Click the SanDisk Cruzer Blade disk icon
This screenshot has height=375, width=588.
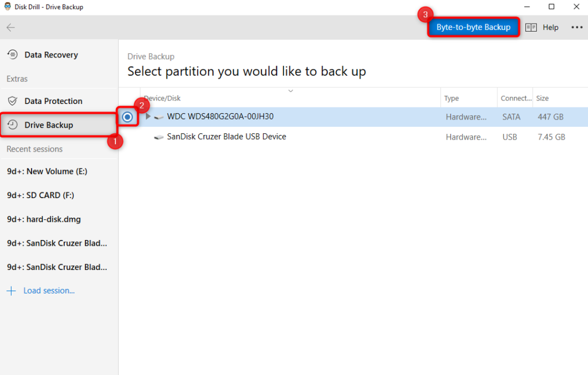158,137
